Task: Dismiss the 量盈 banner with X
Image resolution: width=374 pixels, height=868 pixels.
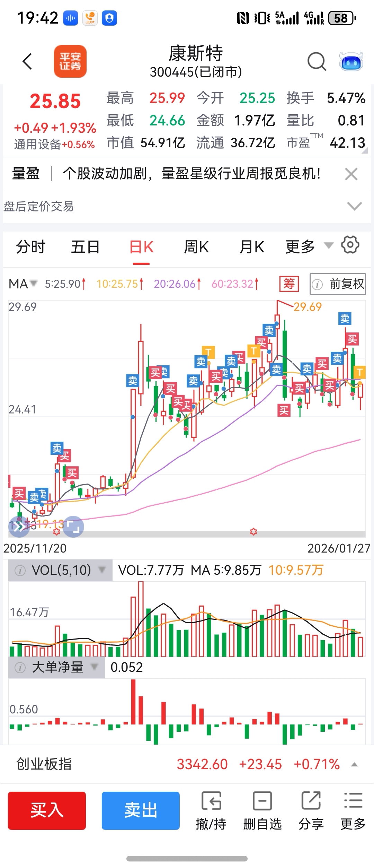Action: click(351, 174)
